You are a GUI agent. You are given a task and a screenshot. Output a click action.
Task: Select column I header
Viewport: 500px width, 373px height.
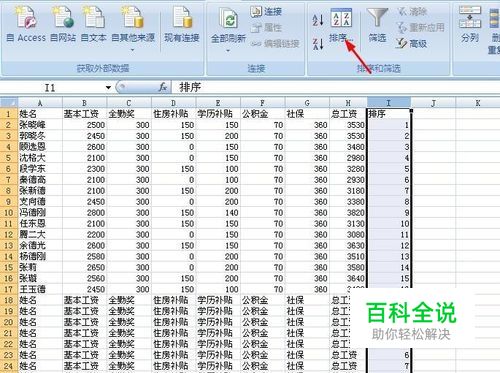389,103
